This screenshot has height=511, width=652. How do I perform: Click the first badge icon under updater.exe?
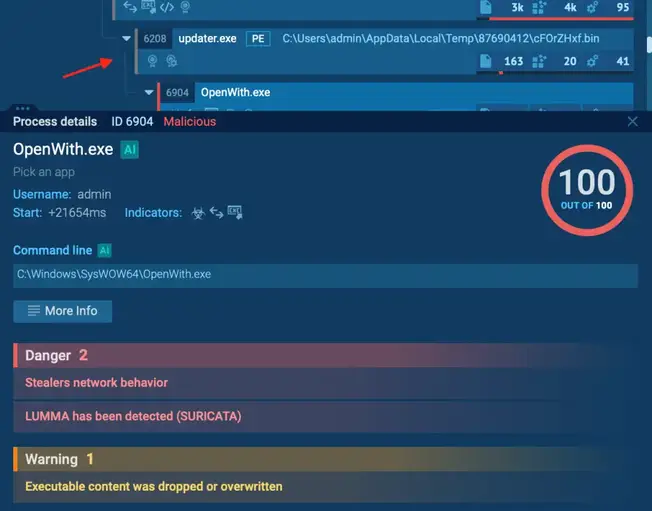click(153, 61)
